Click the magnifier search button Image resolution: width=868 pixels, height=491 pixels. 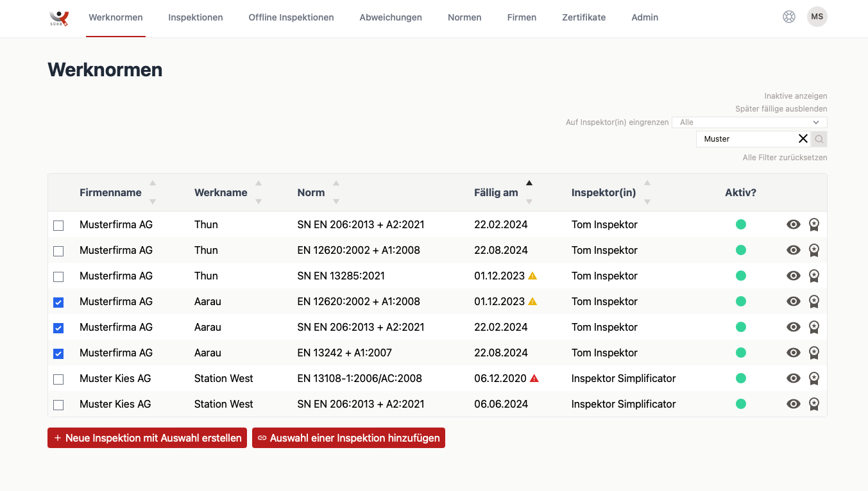(x=819, y=139)
